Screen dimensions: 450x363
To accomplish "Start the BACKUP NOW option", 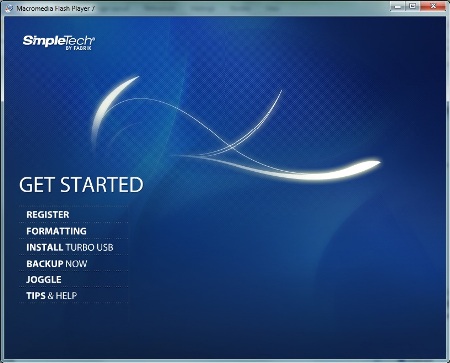I will 57,264.
